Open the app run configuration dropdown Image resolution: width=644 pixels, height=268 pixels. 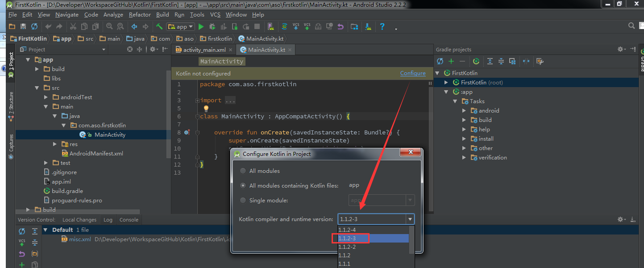[181, 27]
